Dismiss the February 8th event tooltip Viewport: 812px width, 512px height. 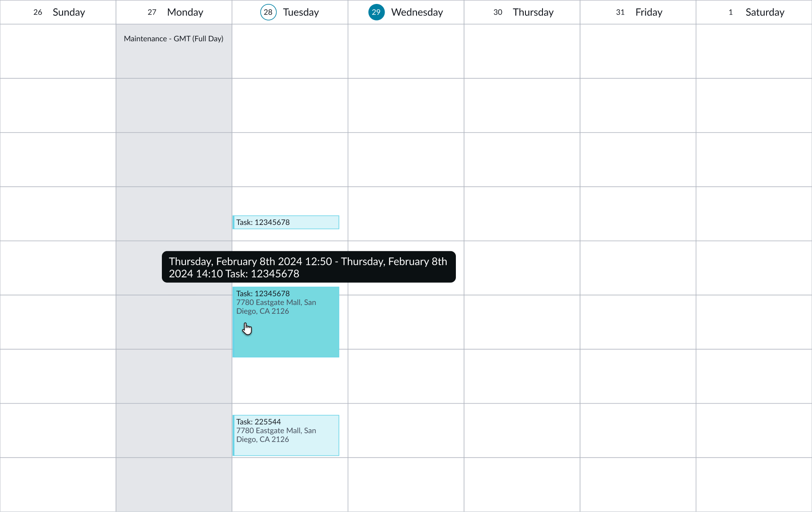[x=308, y=267]
